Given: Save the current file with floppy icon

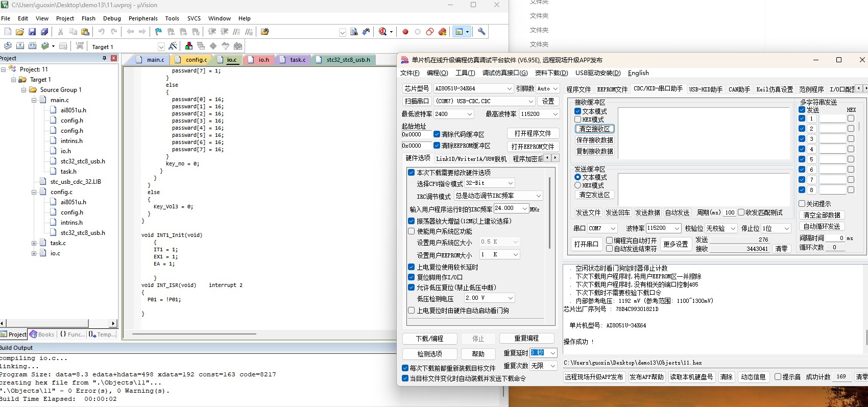Looking at the screenshot, I should point(32,32).
